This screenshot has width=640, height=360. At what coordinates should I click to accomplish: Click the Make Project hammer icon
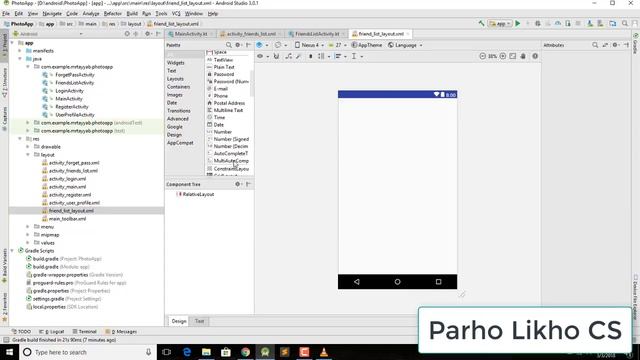482,24
